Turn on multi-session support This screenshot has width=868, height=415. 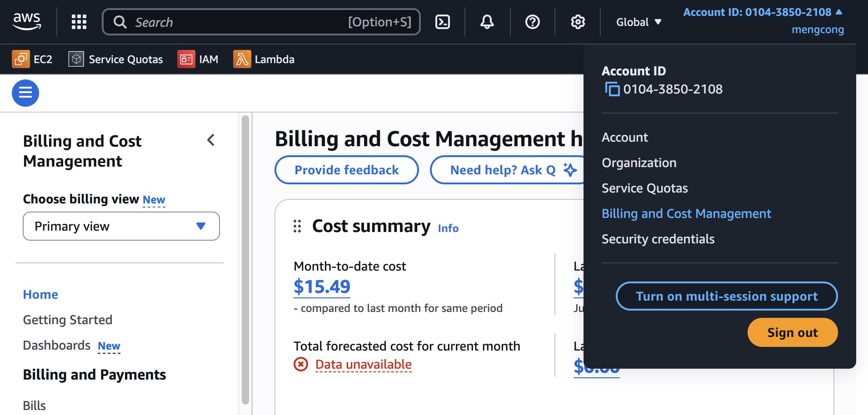pos(726,296)
